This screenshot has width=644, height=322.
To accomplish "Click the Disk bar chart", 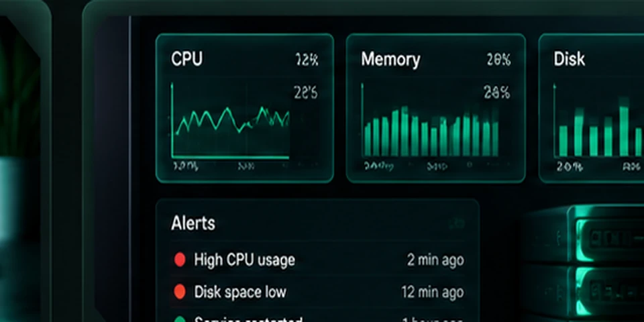I will (598, 121).
